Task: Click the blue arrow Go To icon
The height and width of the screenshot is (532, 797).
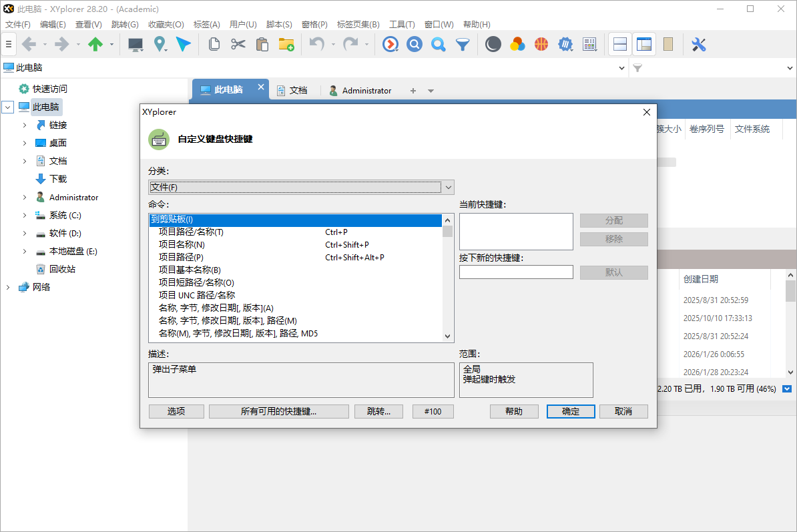Action: 184,44
